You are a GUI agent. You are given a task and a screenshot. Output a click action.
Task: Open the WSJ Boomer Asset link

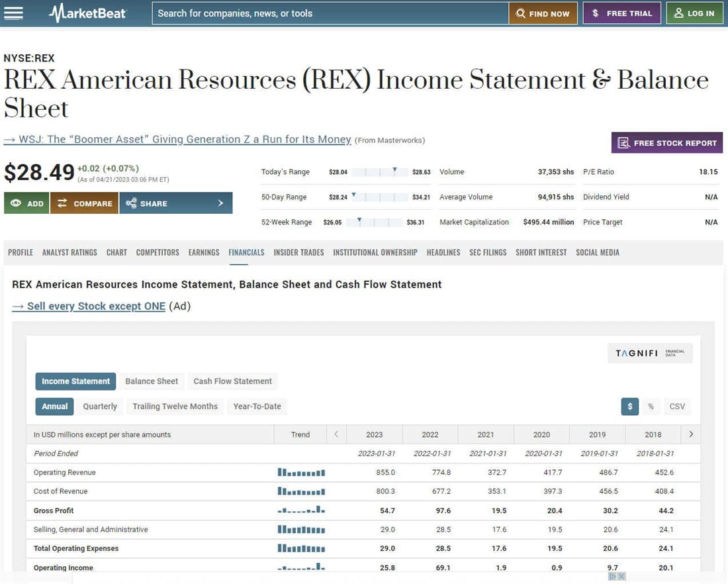[177, 140]
